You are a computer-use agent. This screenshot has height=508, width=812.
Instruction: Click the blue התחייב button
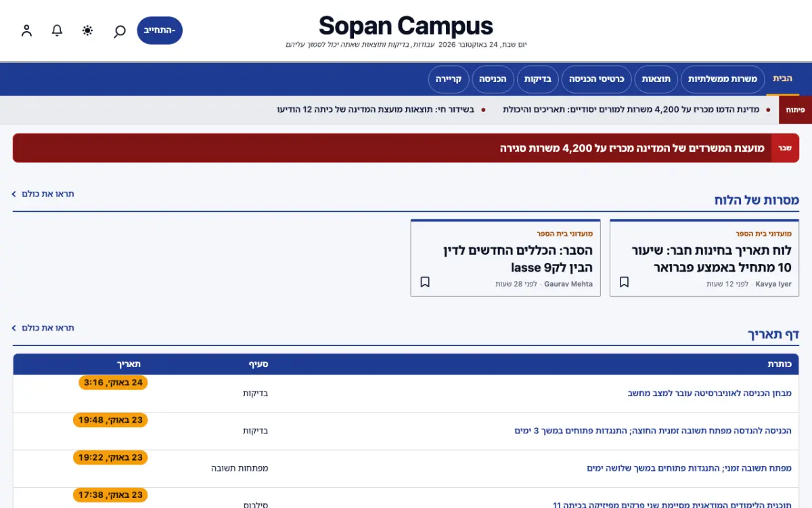coord(160,30)
